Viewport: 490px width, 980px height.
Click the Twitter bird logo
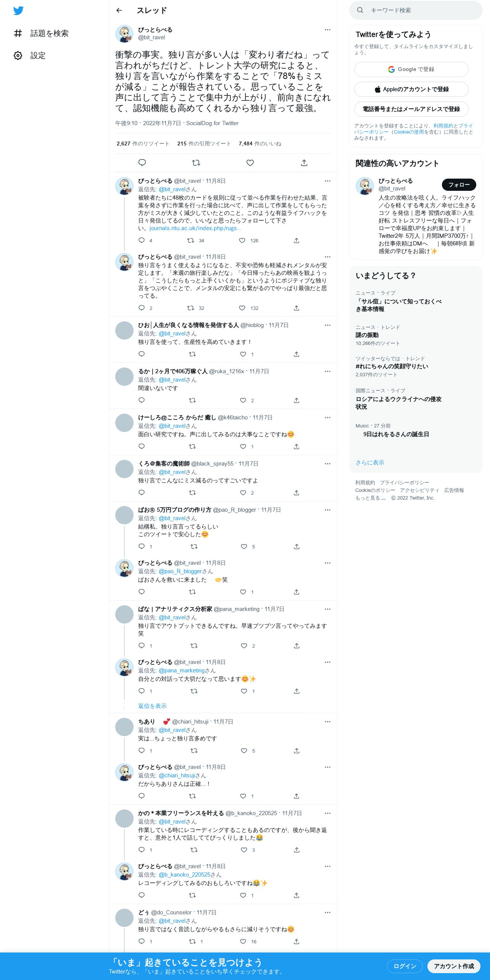[18, 11]
